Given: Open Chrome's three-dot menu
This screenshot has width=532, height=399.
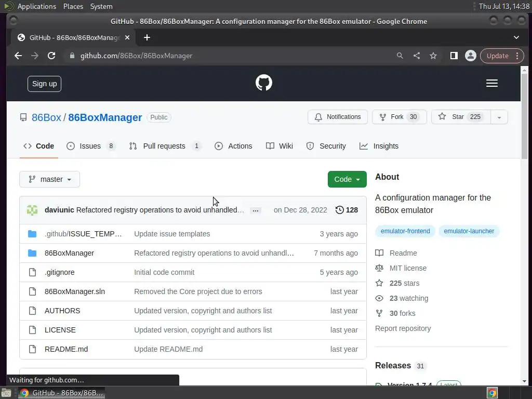Looking at the screenshot, I should [x=517, y=56].
